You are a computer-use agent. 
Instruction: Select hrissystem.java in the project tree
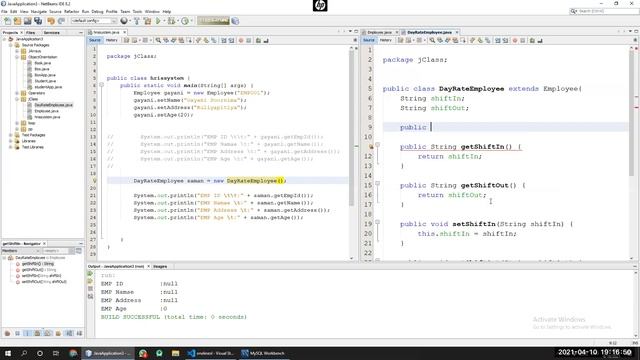click(x=47, y=117)
